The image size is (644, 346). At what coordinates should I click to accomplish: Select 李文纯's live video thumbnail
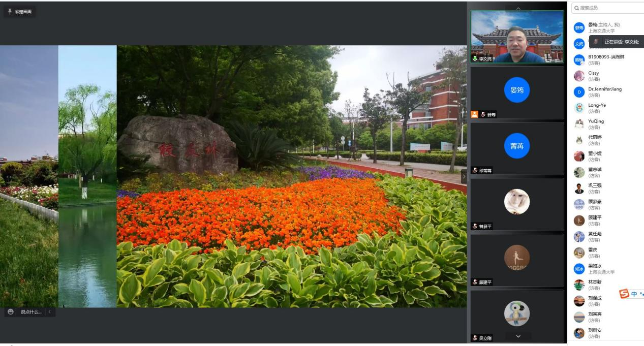click(516, 37)
